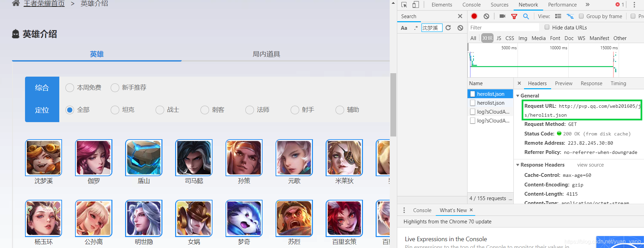644x248 pixels.
Task: Click the 沈梦溪 hero portrait
Action: click(44, 158)
